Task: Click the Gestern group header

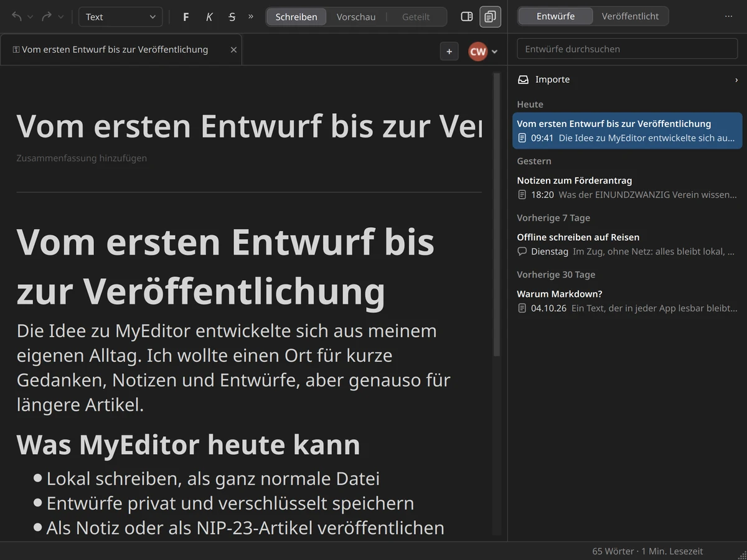Action: tap(534, 161)
